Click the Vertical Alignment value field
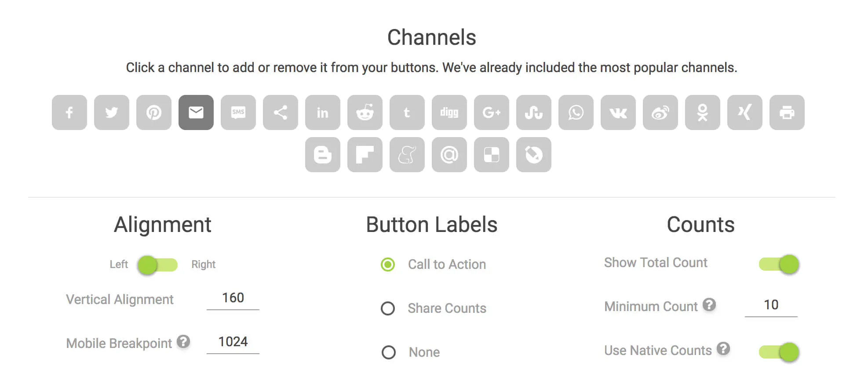Image resolution: width=868 pixels, height=384 pixels. click(x=233, y=298)
